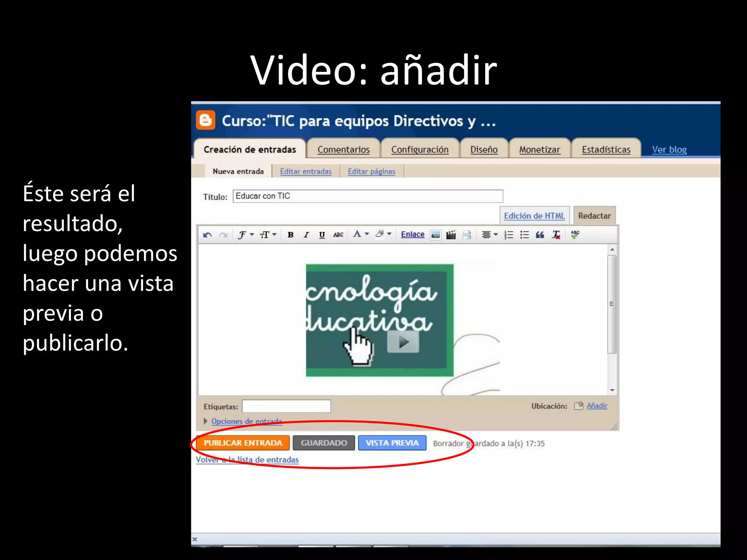Screen dimensions: 747x560
Task: Open the Comentarios tab
Action: (343, 149)
